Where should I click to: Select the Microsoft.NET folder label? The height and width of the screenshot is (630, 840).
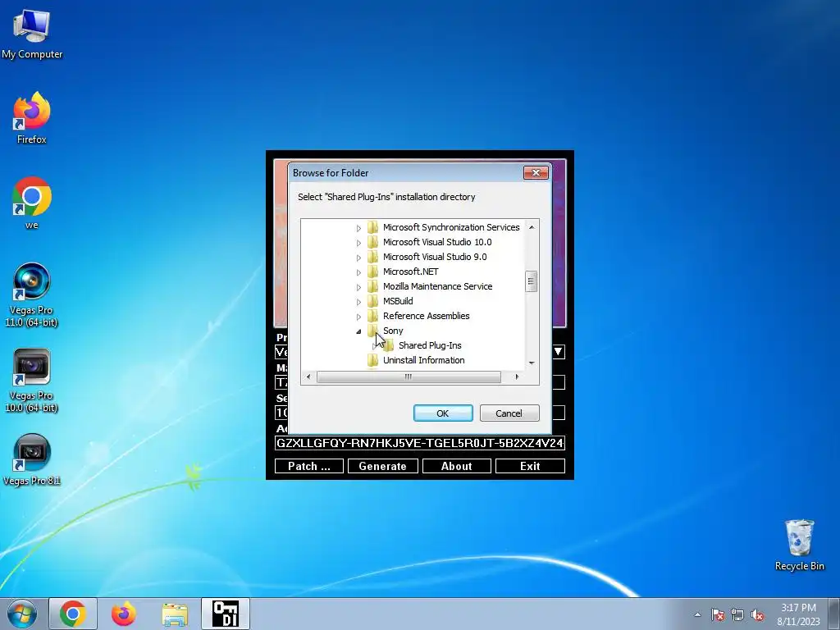[410, 272]
